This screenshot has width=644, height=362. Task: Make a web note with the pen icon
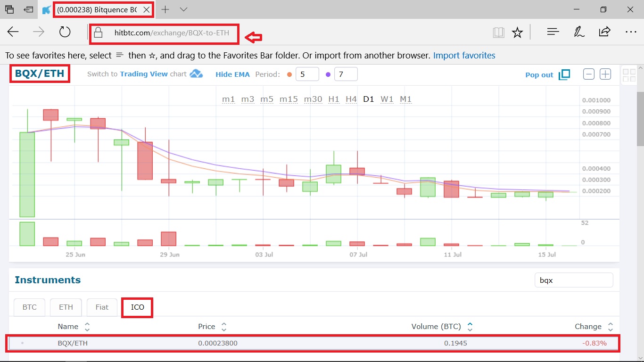(x=579, y=32)
